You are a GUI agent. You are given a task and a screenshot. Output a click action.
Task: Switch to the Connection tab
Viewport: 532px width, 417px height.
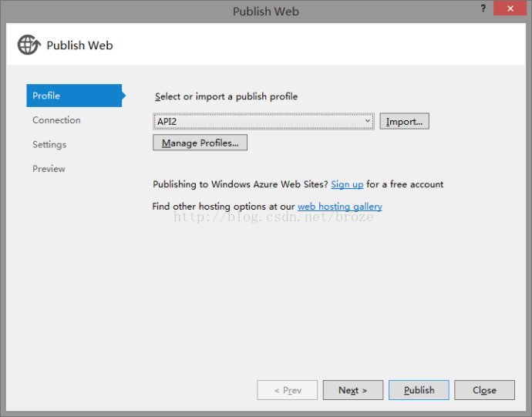pyautogui.click(x=56, y=120)
